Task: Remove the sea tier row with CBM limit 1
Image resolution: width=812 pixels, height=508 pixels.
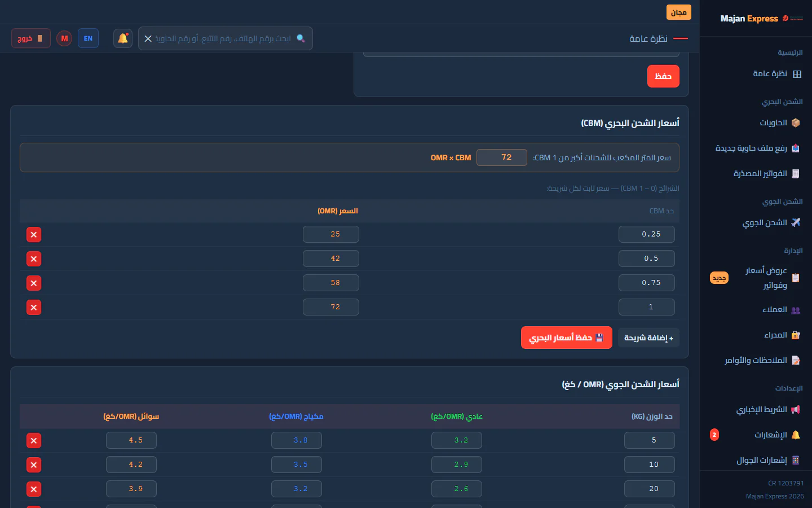Action: [x=34, y=308]
